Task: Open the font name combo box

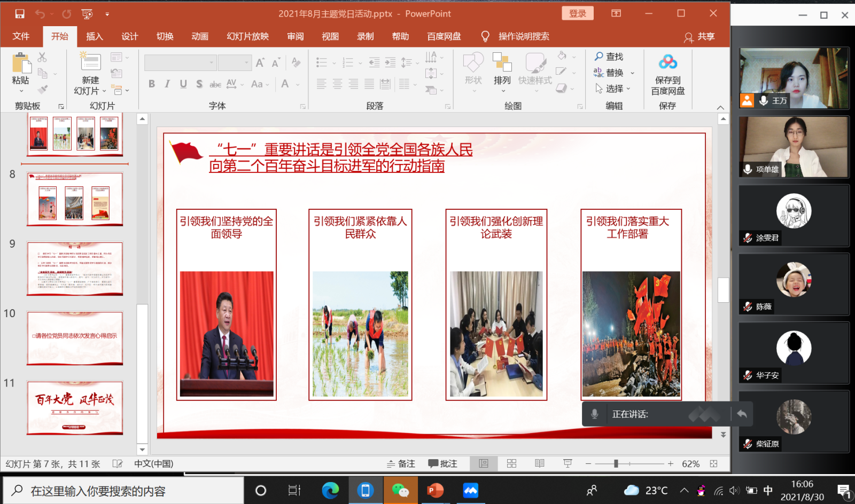Action: tap(180, 62)
